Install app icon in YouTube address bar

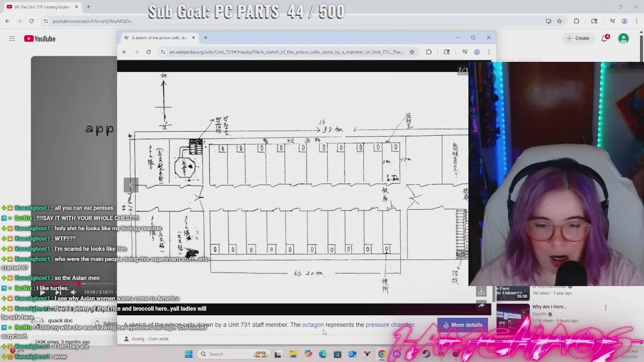(x=548, y=21)
